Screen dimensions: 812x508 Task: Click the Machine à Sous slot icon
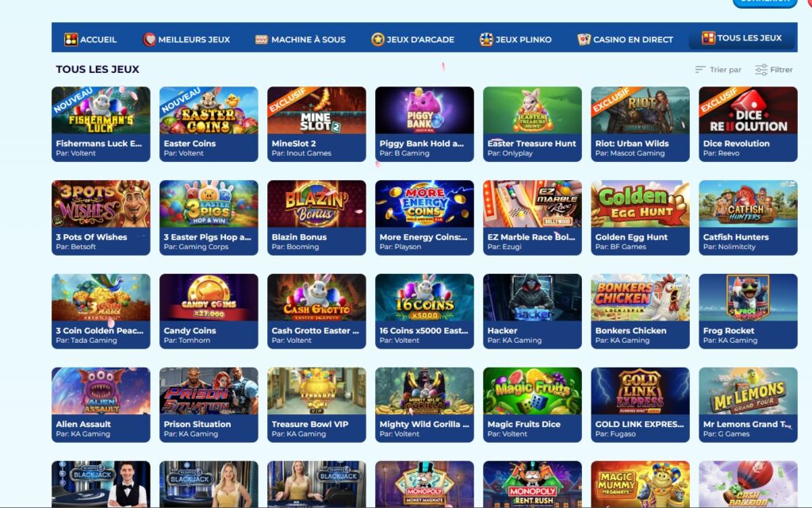click(x=262, y=40)
